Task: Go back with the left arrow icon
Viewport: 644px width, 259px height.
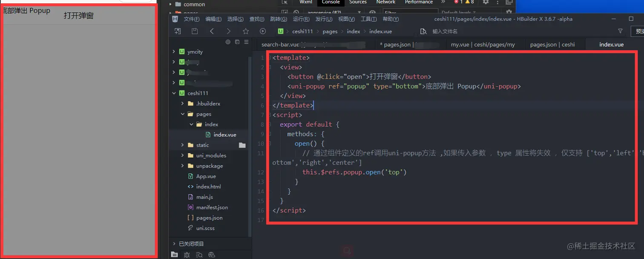Action: pyautogui.click(x=212, y=31)
